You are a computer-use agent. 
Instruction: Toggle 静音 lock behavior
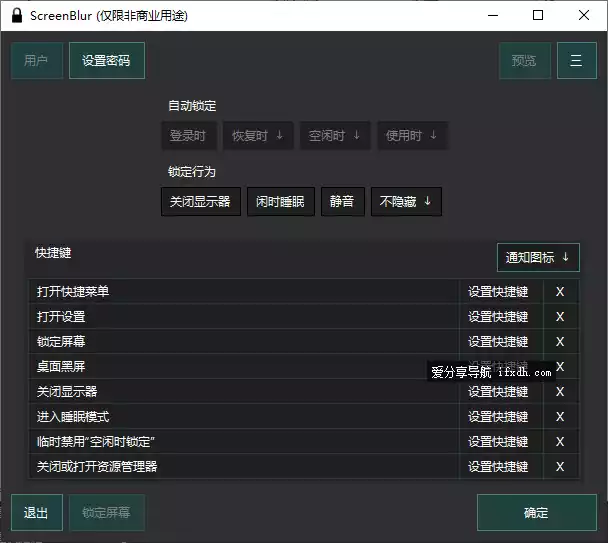[x=342, y=201]
